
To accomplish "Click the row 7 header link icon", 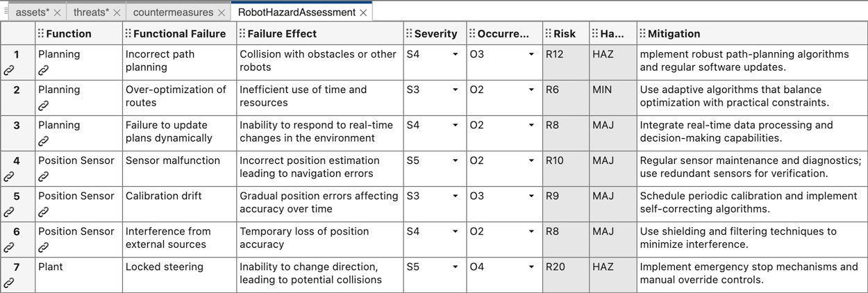I will click(x=9, y=283).
